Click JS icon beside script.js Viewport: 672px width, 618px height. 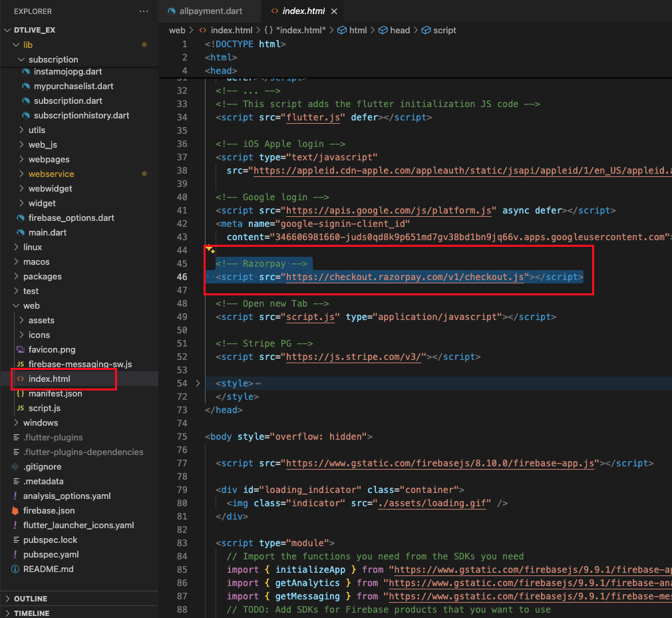point(21,408)
